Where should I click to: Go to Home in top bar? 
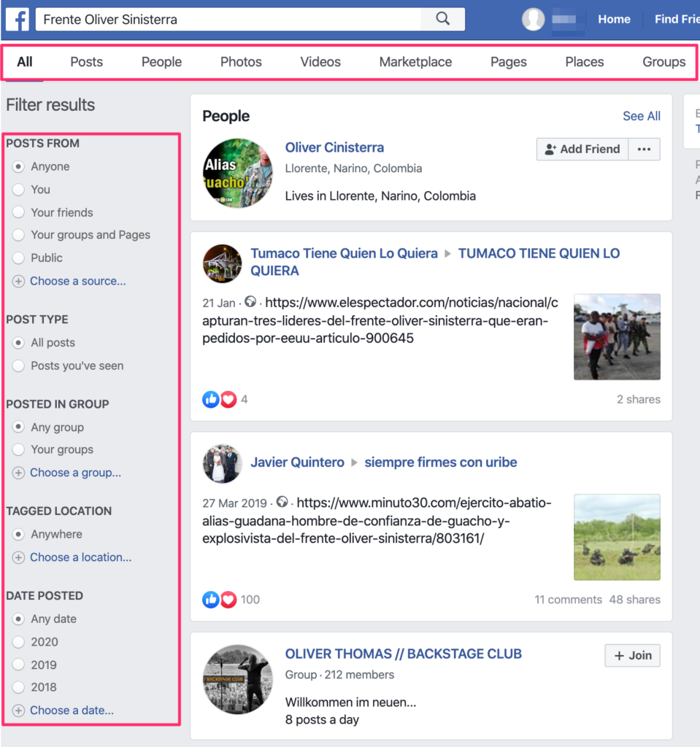(614, 19)
